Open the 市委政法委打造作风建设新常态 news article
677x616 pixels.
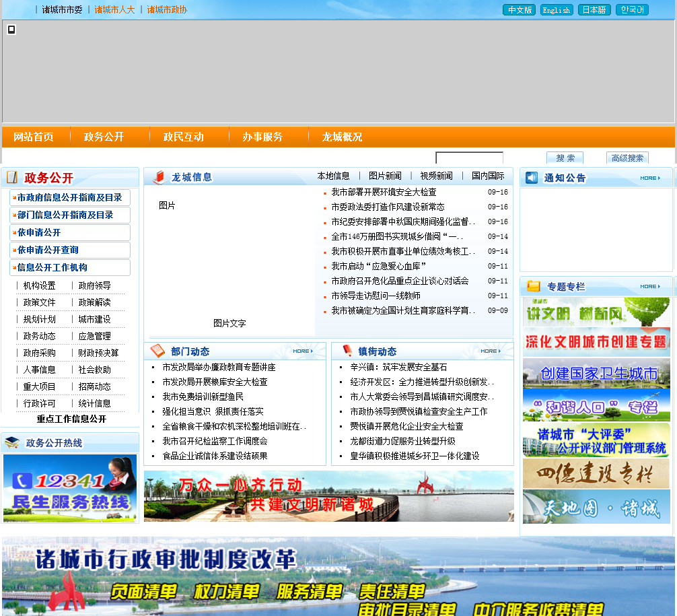pos(388,207)
